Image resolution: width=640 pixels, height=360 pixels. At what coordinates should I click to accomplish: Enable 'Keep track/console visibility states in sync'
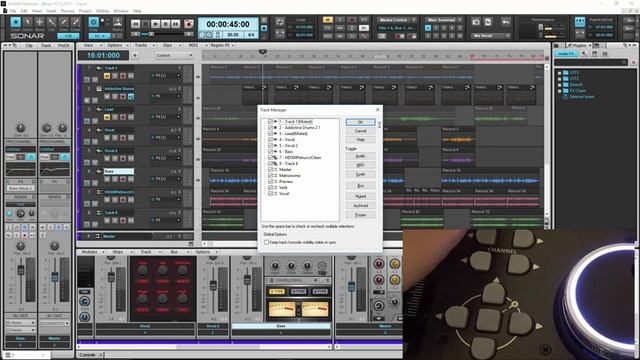tap(267, 242)
